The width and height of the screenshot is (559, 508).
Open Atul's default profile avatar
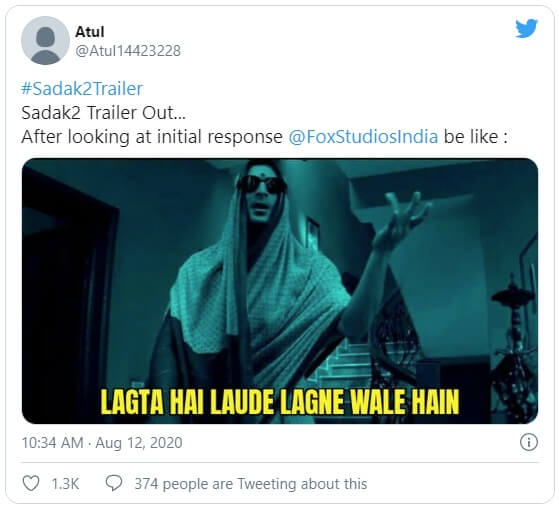(45, 40)
